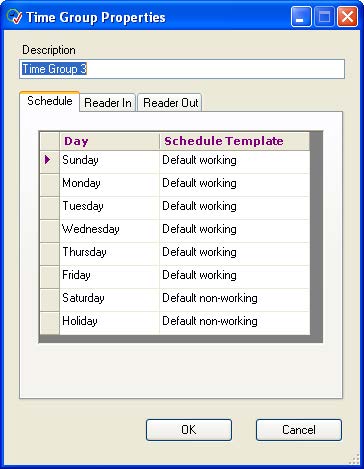Confirm changes with the OK button
Viewport: 364px width, 469px height.
189,430
